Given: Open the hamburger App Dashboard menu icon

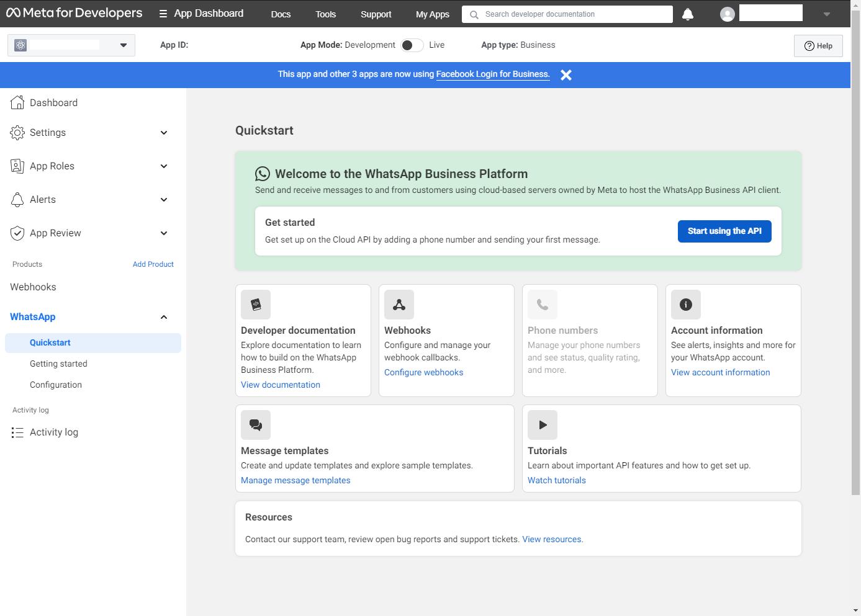Looking at the screenshot, I should pyautogui.click(x=163, y=14).
